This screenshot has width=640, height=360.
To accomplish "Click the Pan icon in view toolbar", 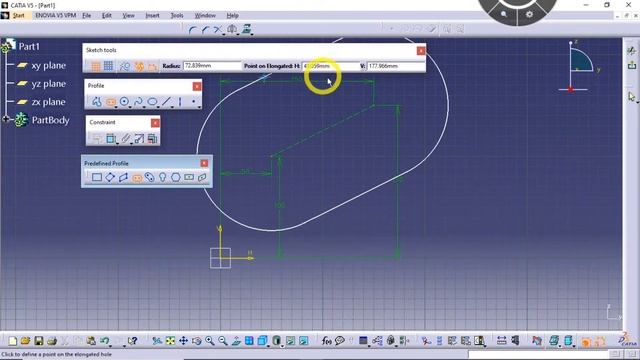I will click(x=183, y=341).
